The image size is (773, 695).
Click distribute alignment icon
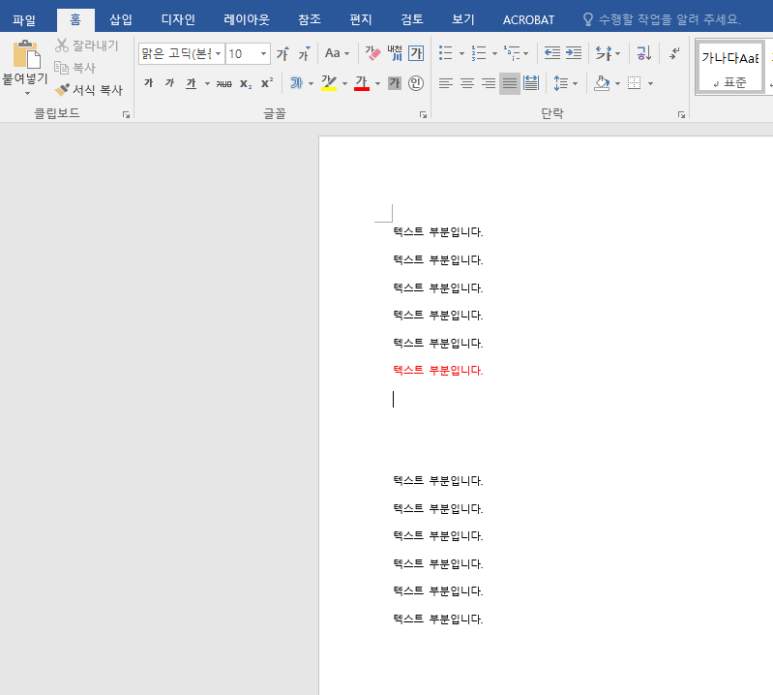coord(531,83)
